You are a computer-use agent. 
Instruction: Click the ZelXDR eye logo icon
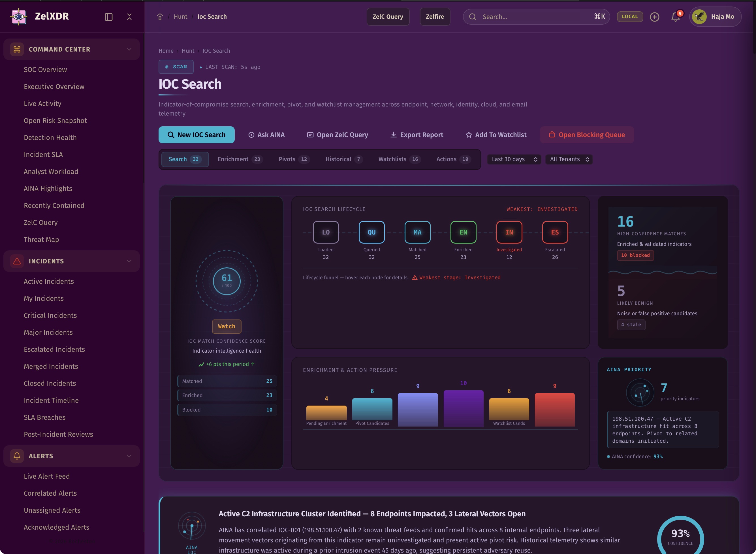19,16
